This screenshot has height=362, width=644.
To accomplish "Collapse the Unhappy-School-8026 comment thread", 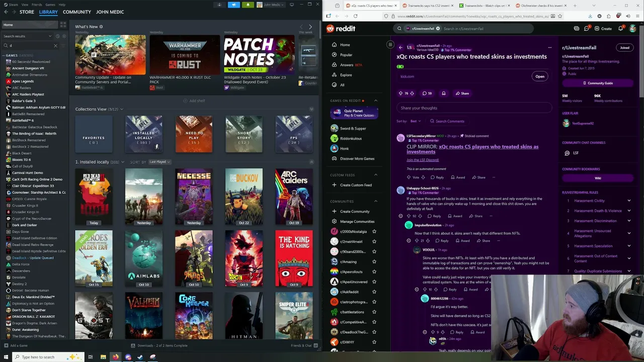I will 400,216.
